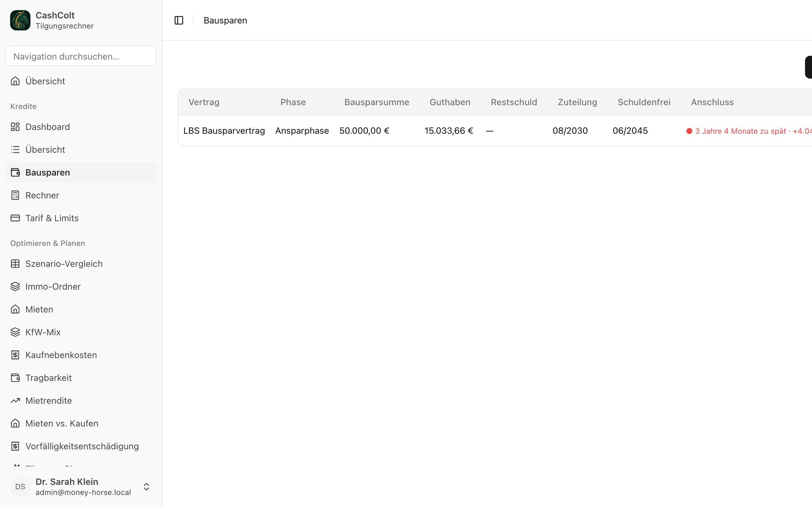Click the red Anschluss warning status
Screen dimensions: 812x507
[x=749, y=131]
